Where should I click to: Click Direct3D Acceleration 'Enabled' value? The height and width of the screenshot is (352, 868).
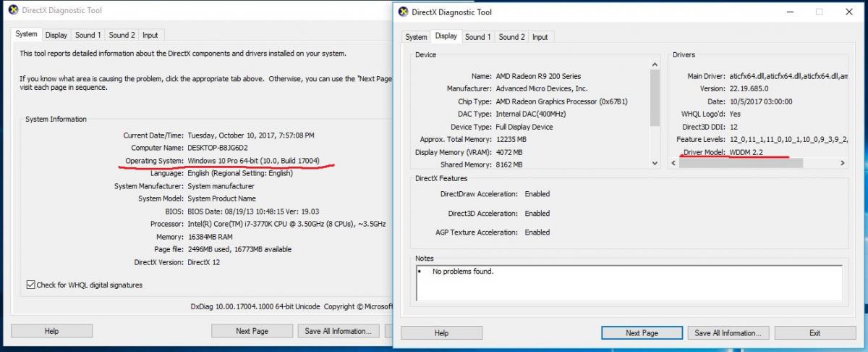pos(537,214)
